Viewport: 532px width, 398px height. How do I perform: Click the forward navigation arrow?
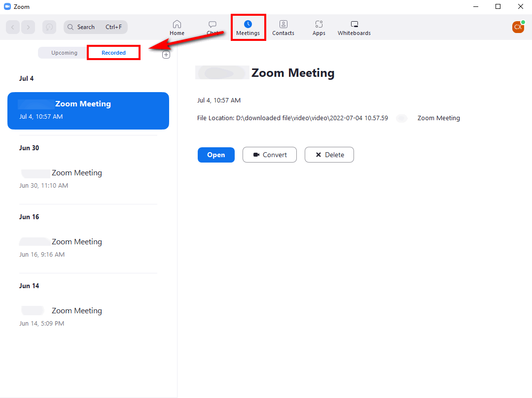[x=28, y=27]
